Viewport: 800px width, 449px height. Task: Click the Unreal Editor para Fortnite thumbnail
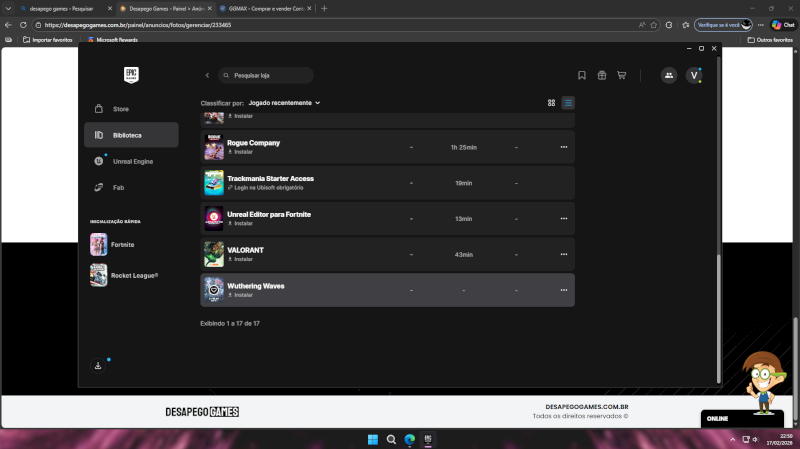tap(214, 218)
